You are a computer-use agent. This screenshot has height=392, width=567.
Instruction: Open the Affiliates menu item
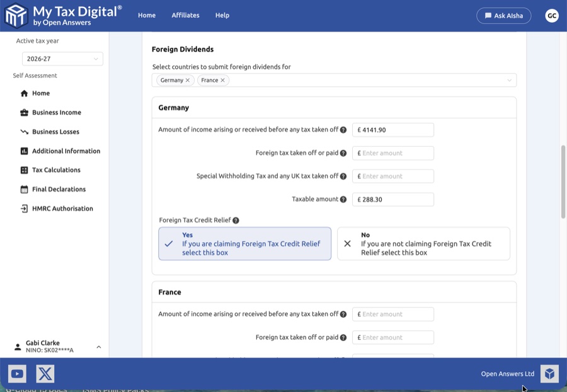pos(185,16)
